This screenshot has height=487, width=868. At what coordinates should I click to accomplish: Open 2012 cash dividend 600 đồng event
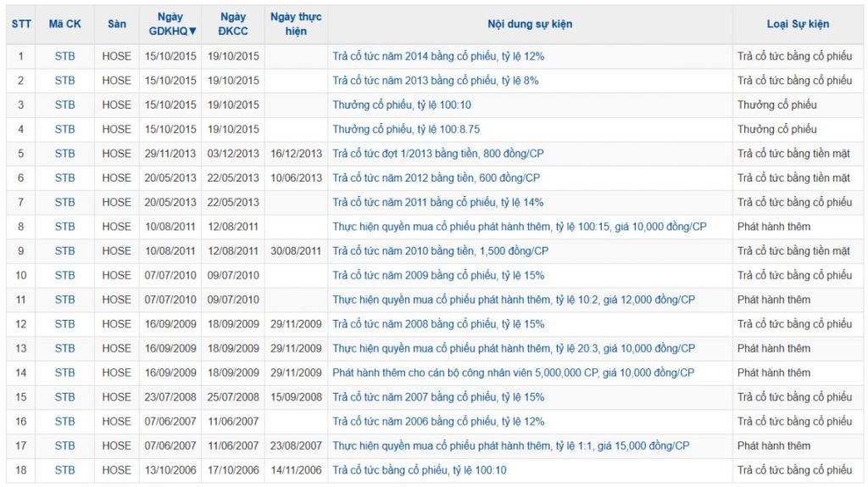pyautogui.click(x=436, y=178)
